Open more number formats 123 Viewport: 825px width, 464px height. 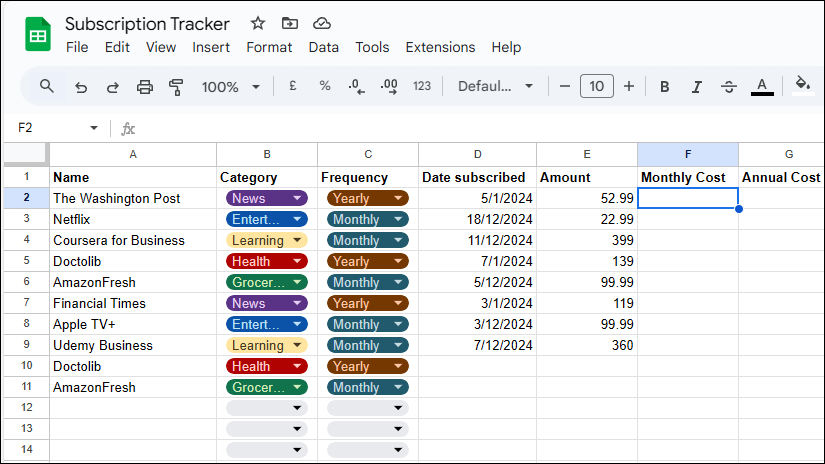point(422,86)
